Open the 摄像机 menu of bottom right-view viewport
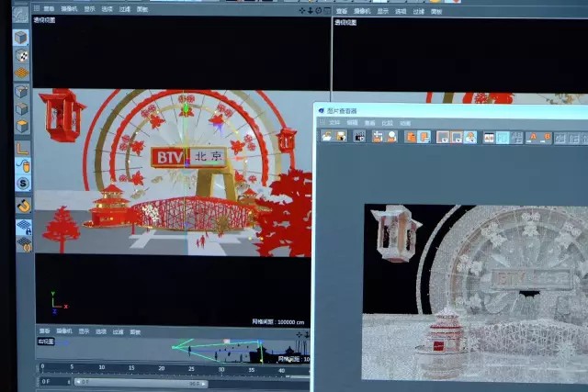This screenshot has width=588, height=392. click(64, 331)
